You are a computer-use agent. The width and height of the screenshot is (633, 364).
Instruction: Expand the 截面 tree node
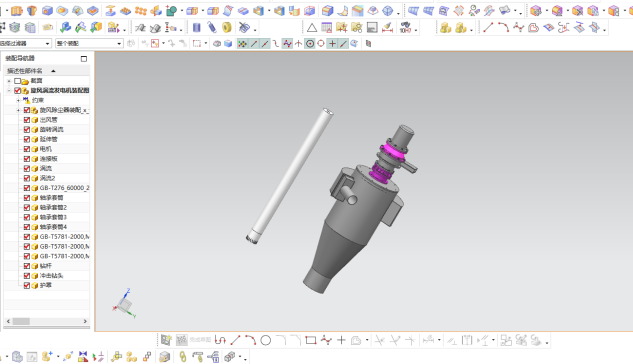tap(9, 81)
